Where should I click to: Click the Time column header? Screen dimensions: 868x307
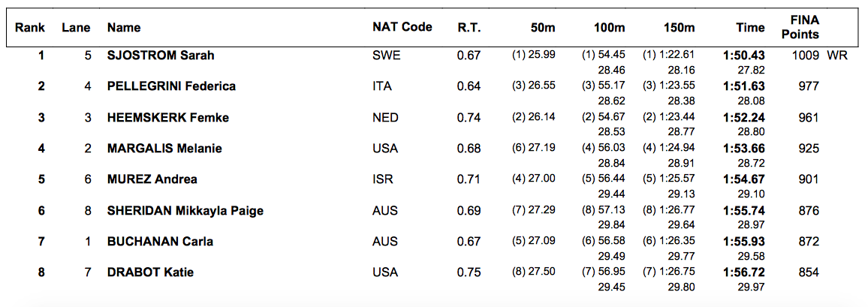750,27
